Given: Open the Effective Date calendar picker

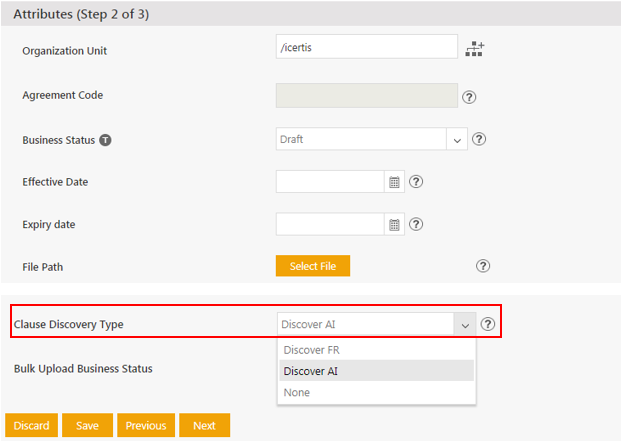Looking at the screenshot, I should [x=394, y=182].
